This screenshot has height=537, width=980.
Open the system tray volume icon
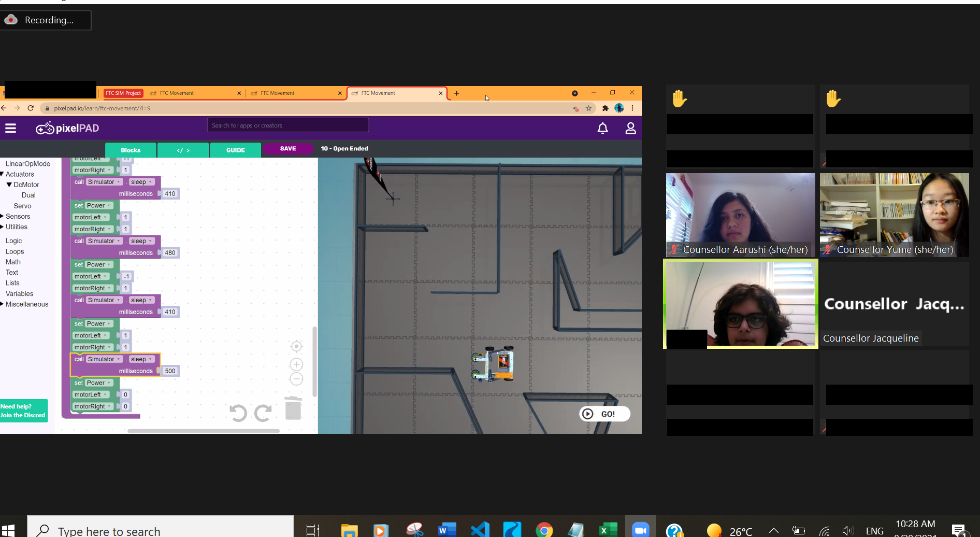[847, 530]
